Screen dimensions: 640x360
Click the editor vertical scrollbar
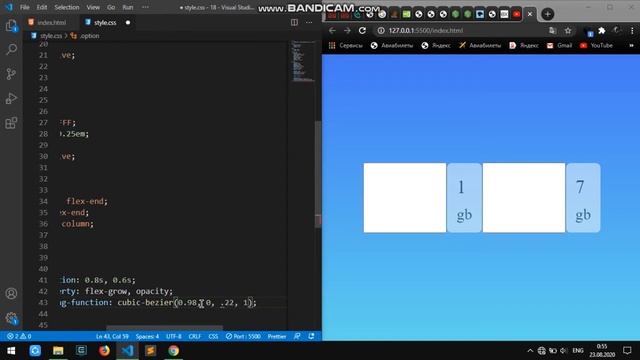(x=318, y=173)
